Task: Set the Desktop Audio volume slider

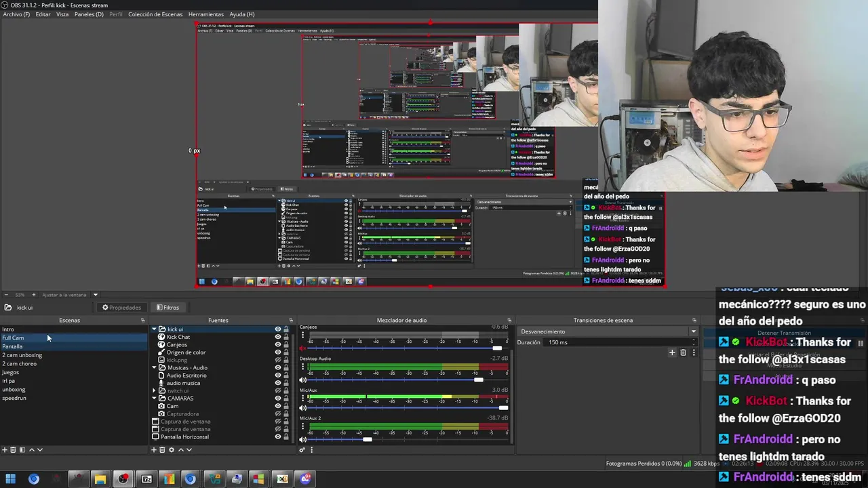Action: tap(409, 380)
